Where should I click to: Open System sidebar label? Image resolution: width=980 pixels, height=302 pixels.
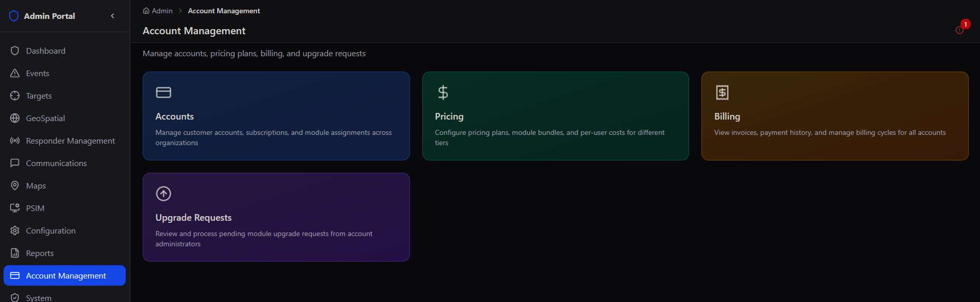tap(39, 297)
